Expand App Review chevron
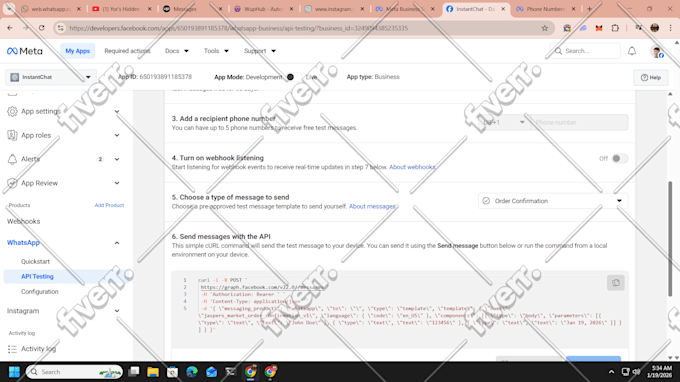Screen dimensions: 680x382 pos(117,183)
